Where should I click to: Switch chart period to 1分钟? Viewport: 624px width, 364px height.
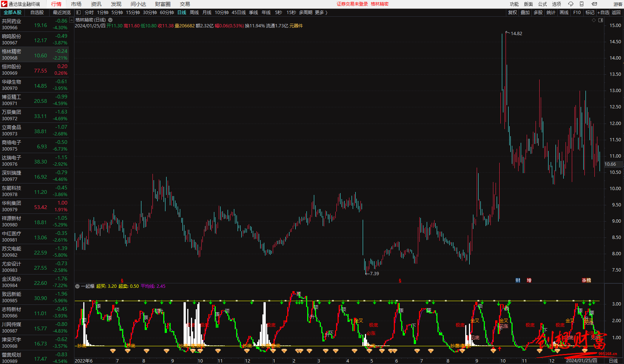(x=103, y=13)
